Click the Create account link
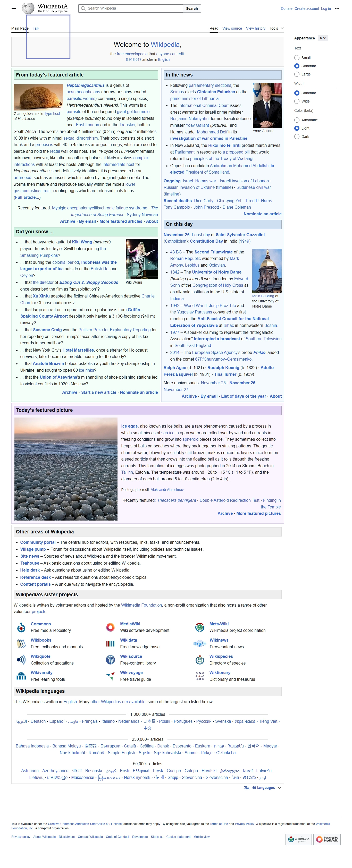 (x=306, y=8)
